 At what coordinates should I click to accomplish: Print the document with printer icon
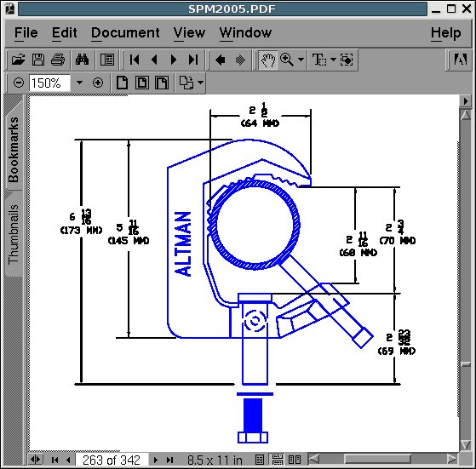58,60
